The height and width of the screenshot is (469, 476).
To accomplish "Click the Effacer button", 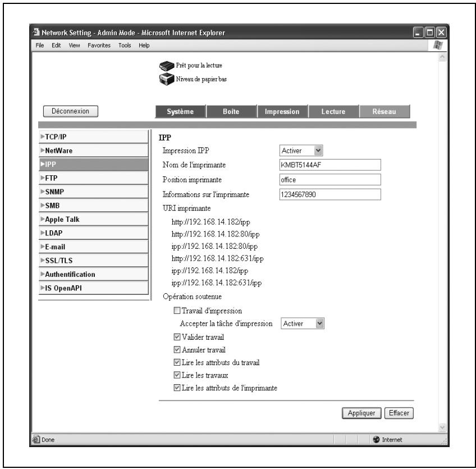I will (x=399, y=413).
